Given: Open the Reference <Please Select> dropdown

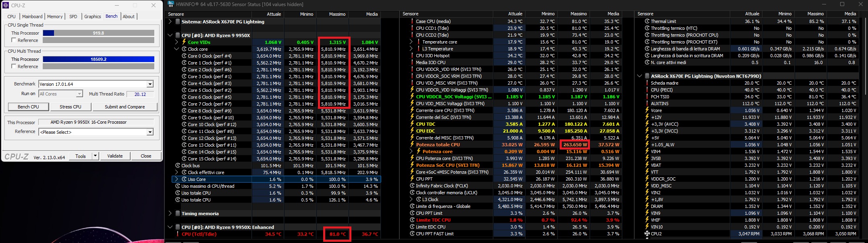Looking at the screenshot, I should pos(150,132).
